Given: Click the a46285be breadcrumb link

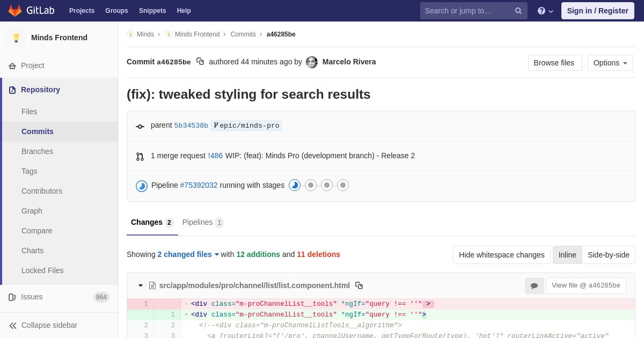Looking at the screenshot, I should click(281, 34).
